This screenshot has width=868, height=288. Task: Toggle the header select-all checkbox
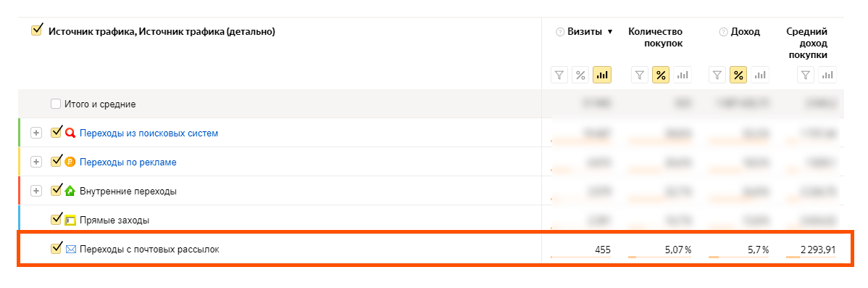pyautogui.click(x=36, y=30)
